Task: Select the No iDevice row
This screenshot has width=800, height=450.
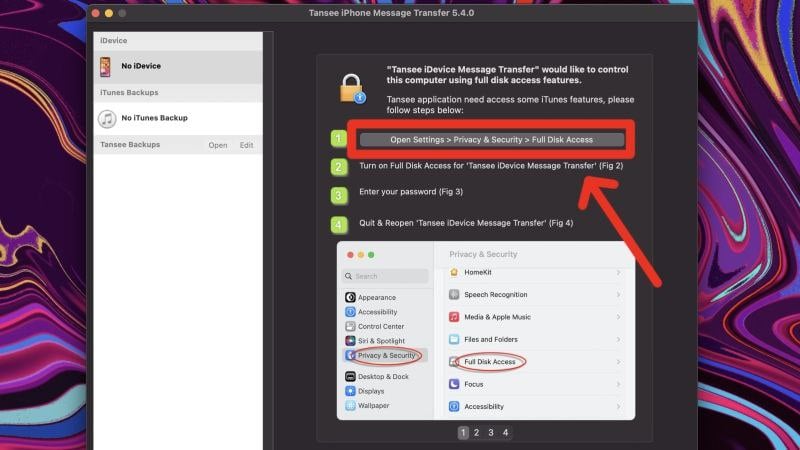Action: pyautogui.click(x=178, y=67)
